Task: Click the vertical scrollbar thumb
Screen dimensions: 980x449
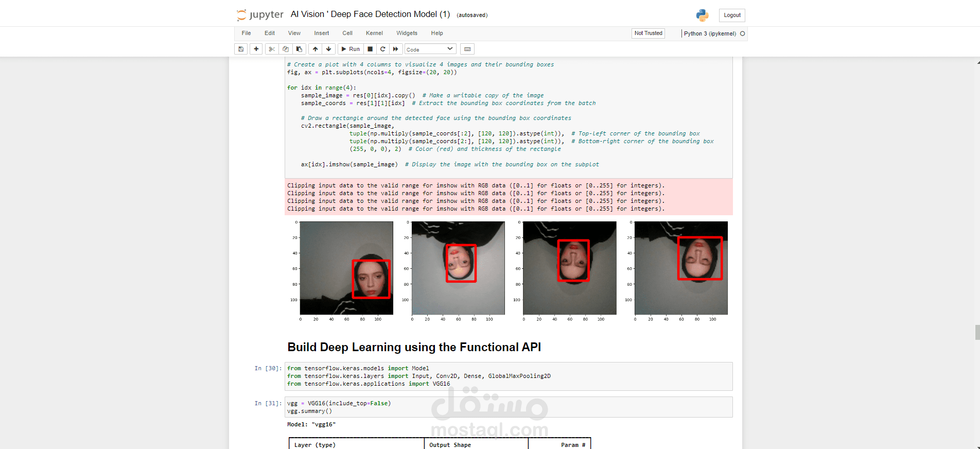Action: 977,332
